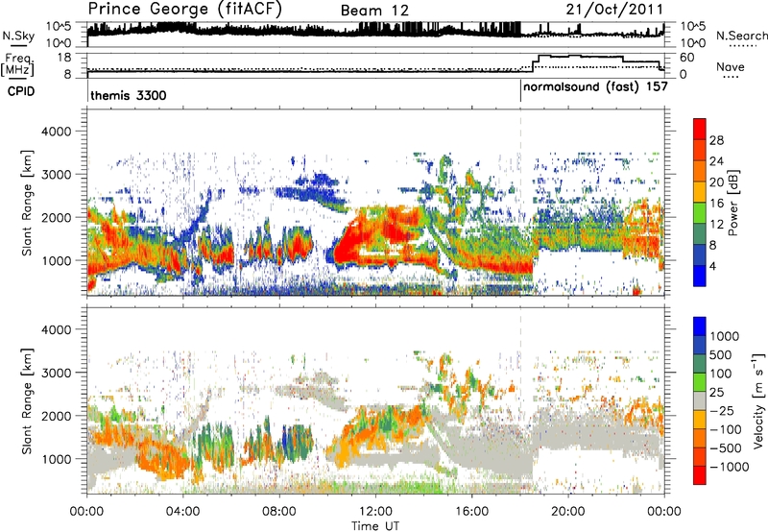768x532 pixels.
Task: Click the 'Time UT' axis label
Action: (x=375, y=526)
